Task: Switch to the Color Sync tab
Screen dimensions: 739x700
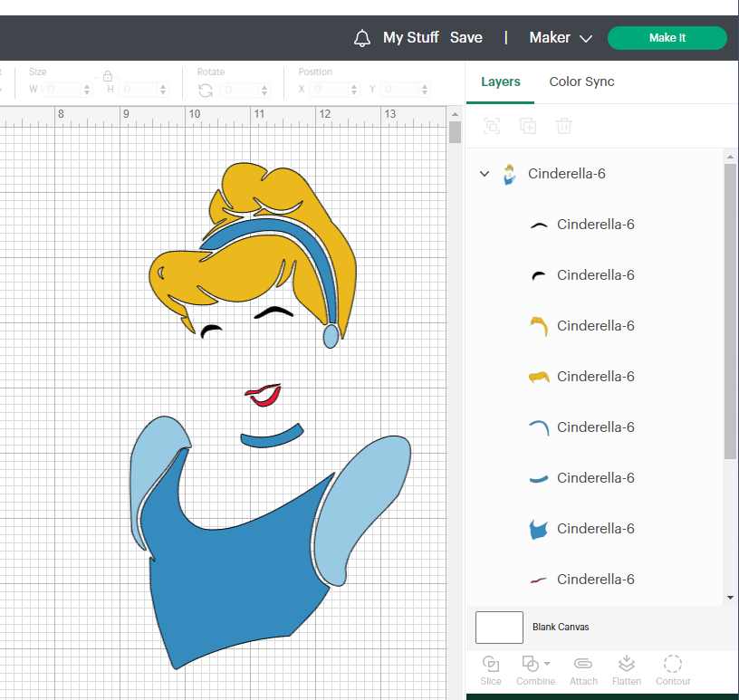Action: (x=581, y=82)
